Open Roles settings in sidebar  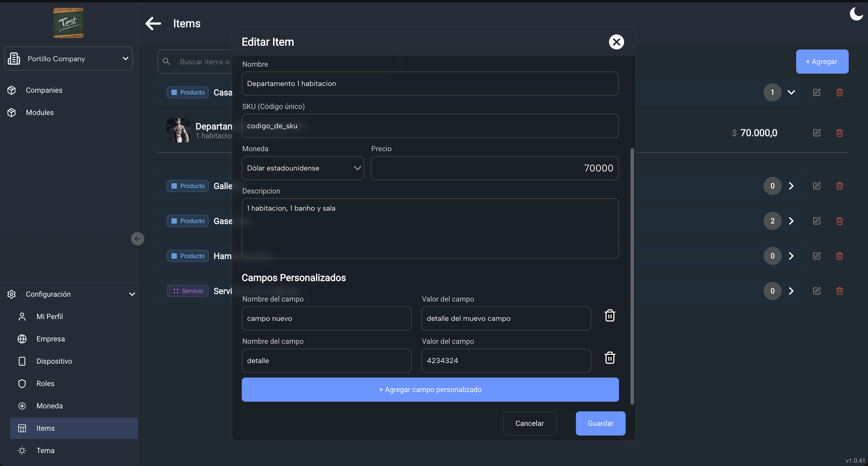pos(45,383)
